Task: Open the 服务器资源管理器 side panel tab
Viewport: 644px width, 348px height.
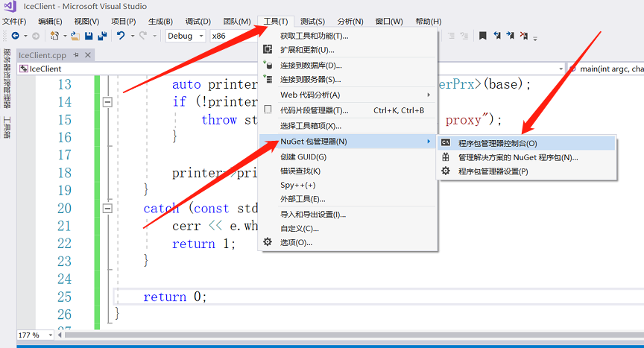Action: [x=7, y=78]
